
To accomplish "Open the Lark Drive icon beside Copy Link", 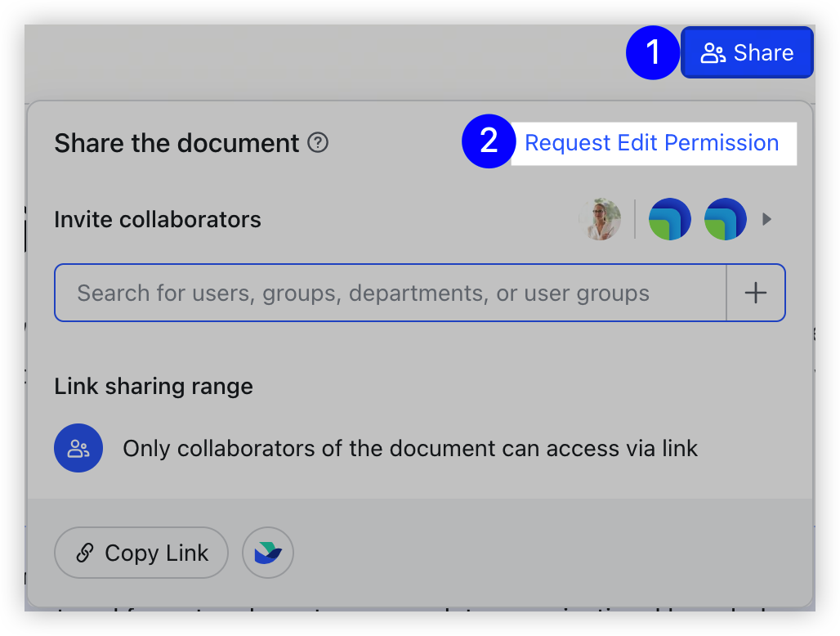I will 268,553.
